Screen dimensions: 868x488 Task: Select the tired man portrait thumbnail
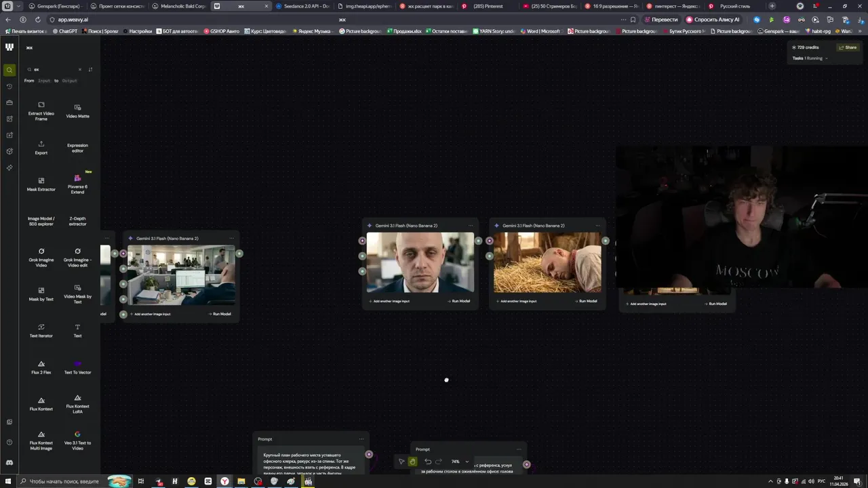(420, 262)
